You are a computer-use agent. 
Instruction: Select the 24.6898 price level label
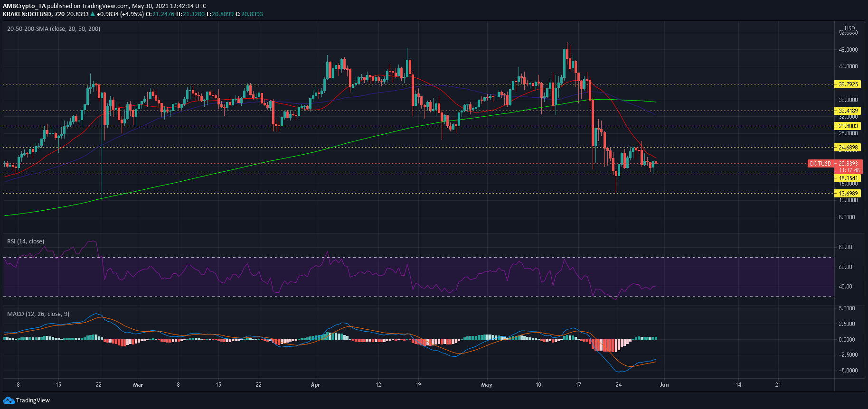(848, 148)
